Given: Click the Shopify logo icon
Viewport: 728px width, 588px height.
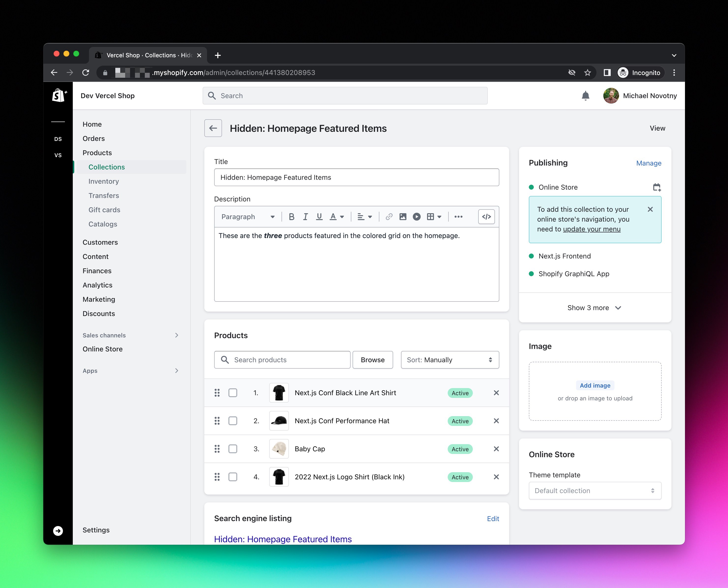Looking at the screenshot, I should tap(59, 95).
